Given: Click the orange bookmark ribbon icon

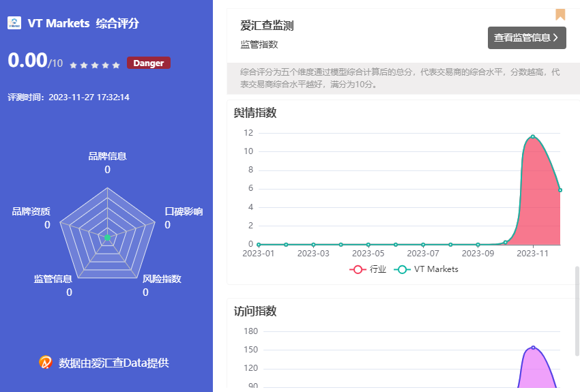Looking at the screenshot, I should tap(560, 14).
